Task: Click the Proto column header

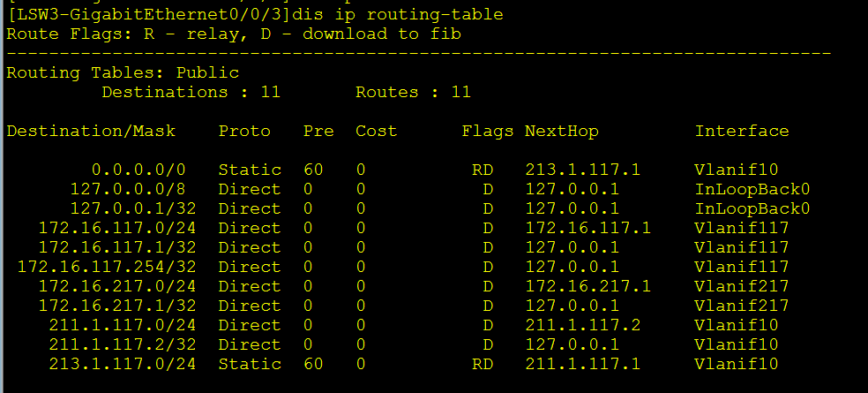Action: [244, 131]
